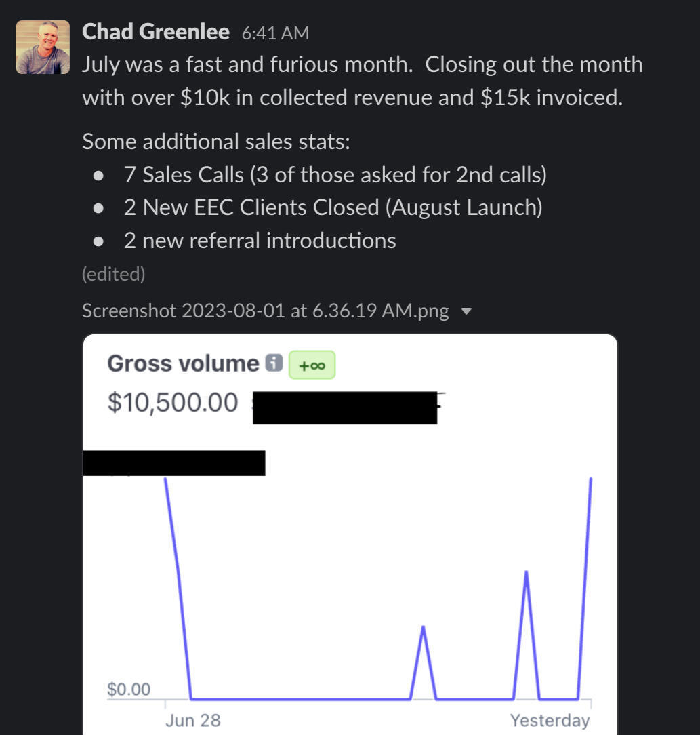Click Chad Greenlee's profile avatar
700x735 pixels.
pos(43,47)
